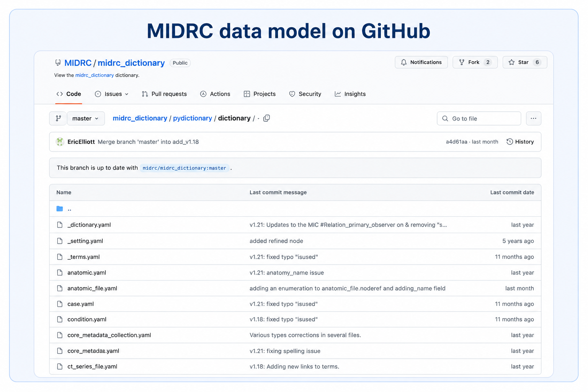Image resolution: width=588 pixels, height=392 pixels.
Task: Click the Notifications button
Action: pos(421,62)
